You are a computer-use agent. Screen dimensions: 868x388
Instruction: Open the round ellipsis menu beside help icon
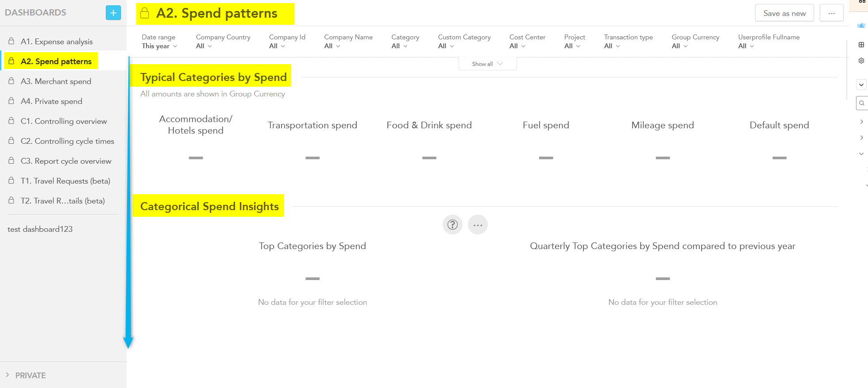(478, 225)
